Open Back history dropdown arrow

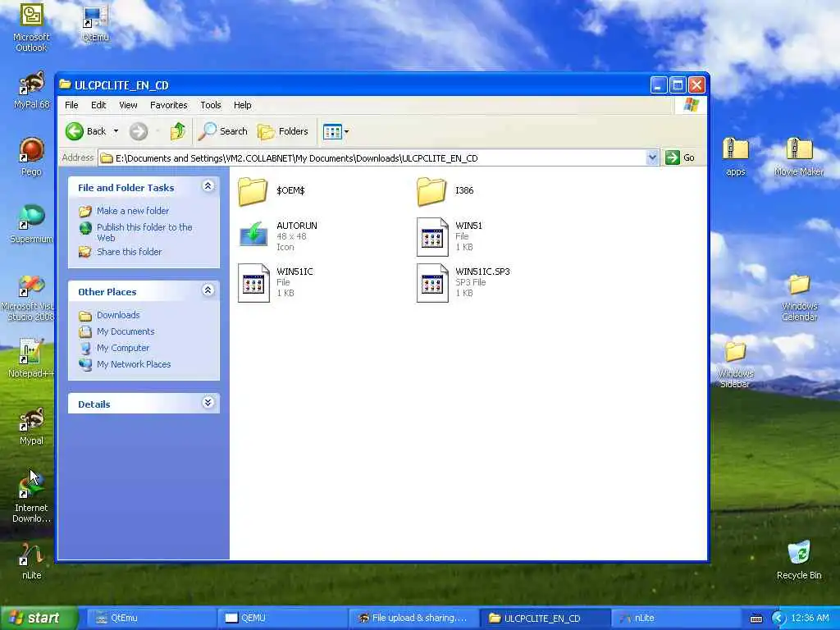(116, 131)
